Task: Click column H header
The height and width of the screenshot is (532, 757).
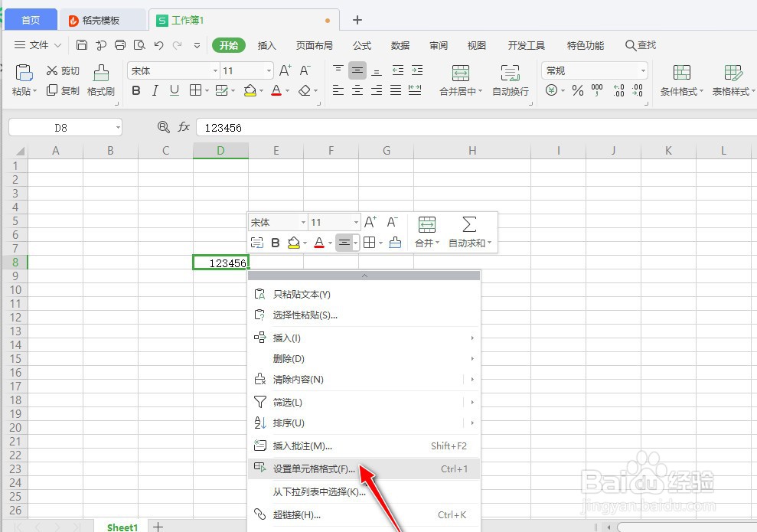Action: click(472, 151)
